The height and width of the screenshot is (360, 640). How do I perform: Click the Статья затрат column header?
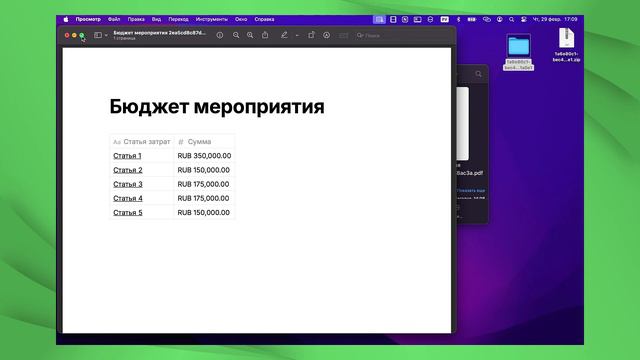[x=142, y=142]
